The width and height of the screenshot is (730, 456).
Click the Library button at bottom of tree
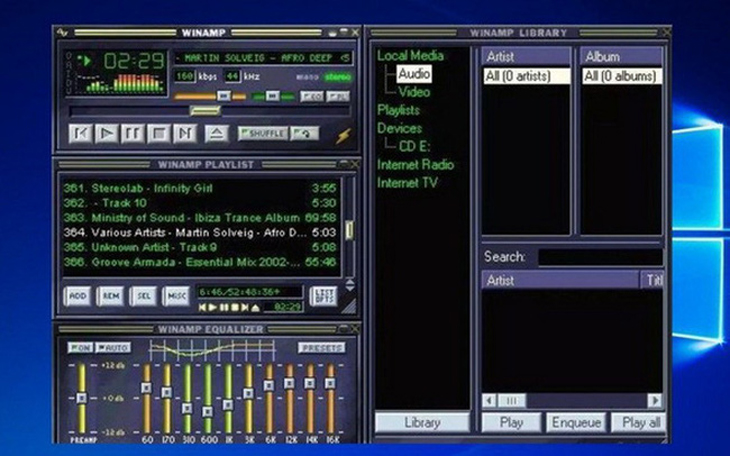click(x=422, y=422)
